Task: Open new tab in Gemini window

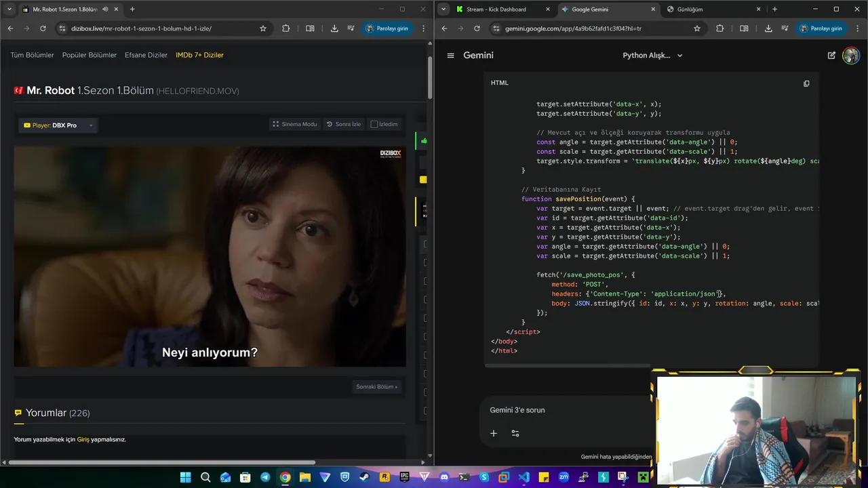Action: click(774, 9)
